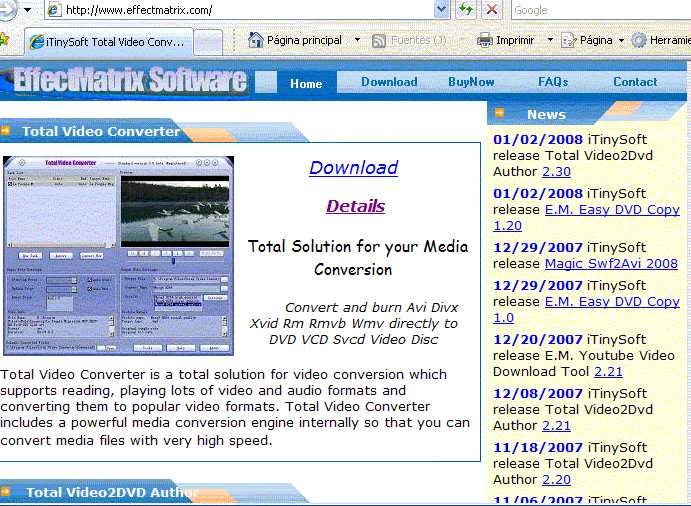This screenshot has width=691, height=506.
Task: Click the Internet Explorer page icon in address bar
Action: click(x=54, y=9)
